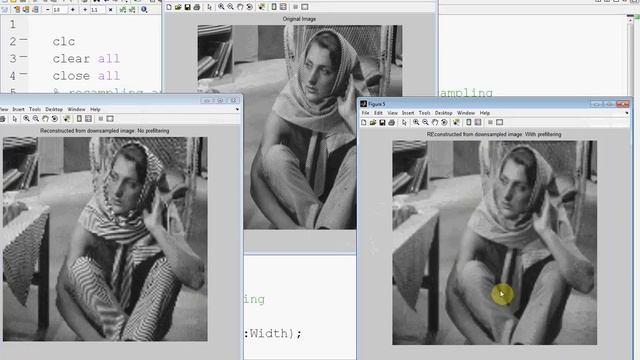Open Help menu in Figure 5
Screen dimensions: 640x360
(485, 113)
